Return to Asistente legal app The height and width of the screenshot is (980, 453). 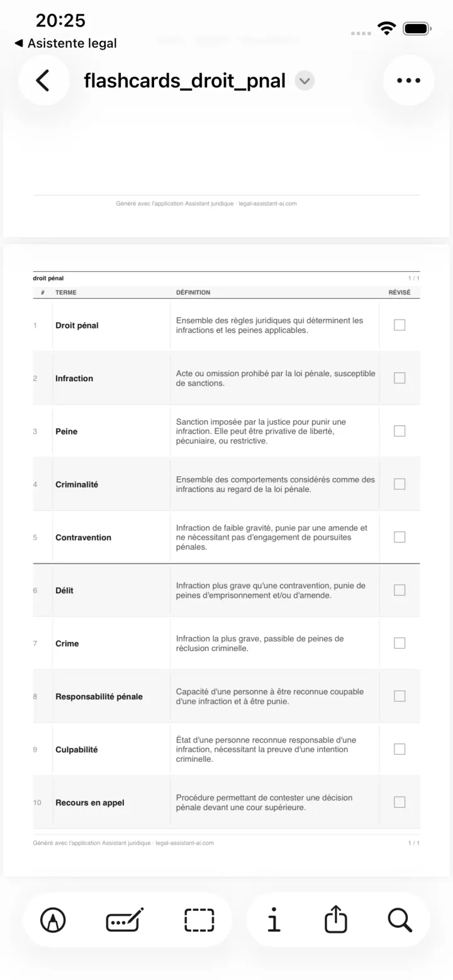pos(65,43)
